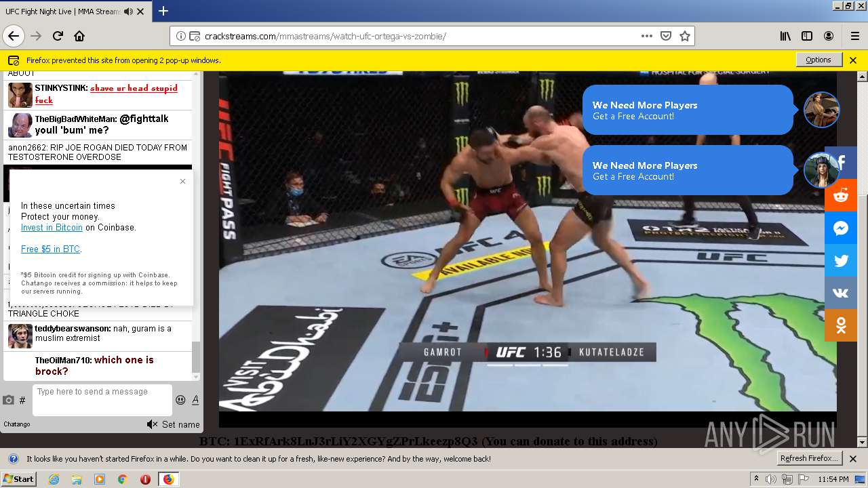Screen dimensions: 868x488
Task: Open the Firefox account icon
Action: pos(829,36)
